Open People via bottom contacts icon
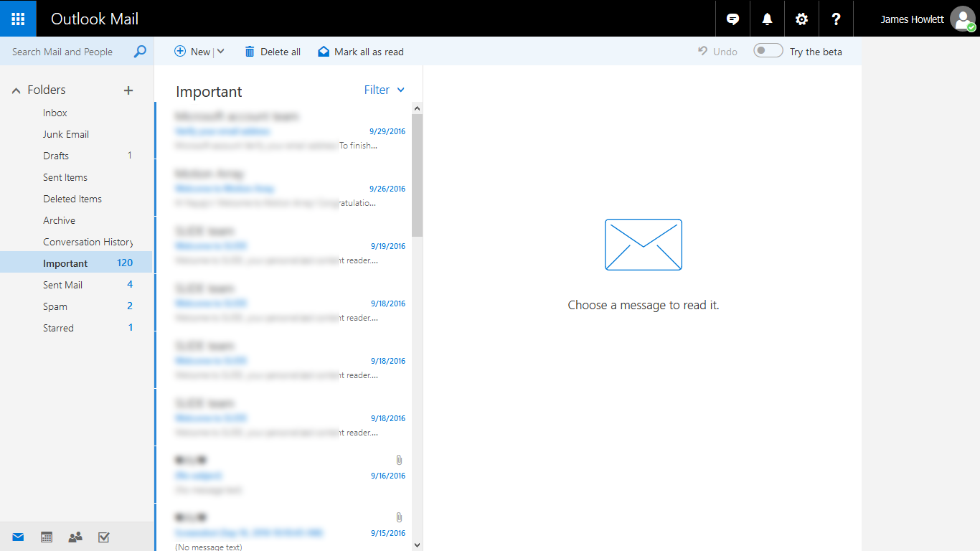 [x=75, y=537]
